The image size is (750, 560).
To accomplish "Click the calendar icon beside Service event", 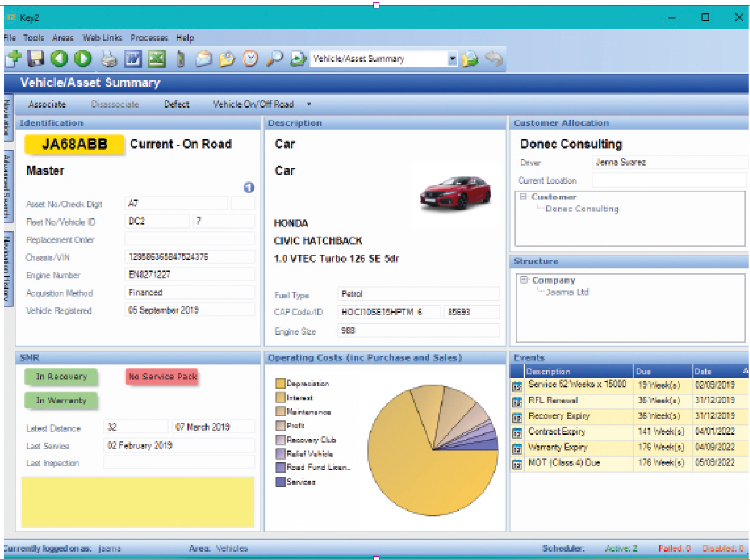I will point(518,385).
